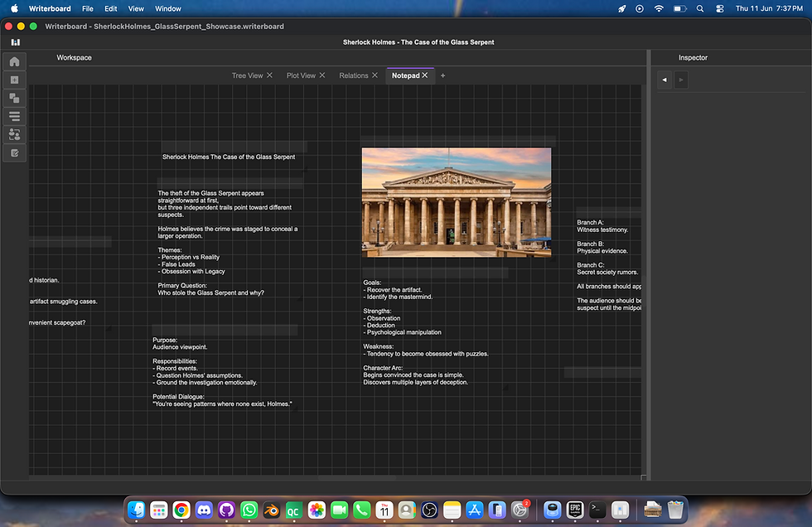Open the View menu

pos(136,8)
